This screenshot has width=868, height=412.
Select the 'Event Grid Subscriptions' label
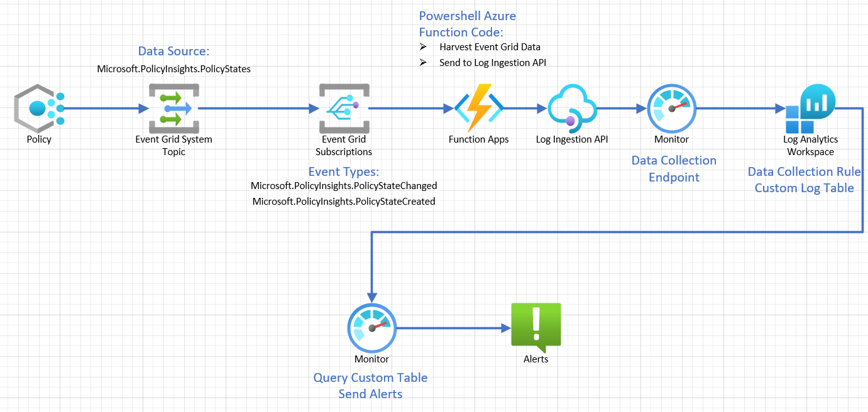(x=344, y=146)
